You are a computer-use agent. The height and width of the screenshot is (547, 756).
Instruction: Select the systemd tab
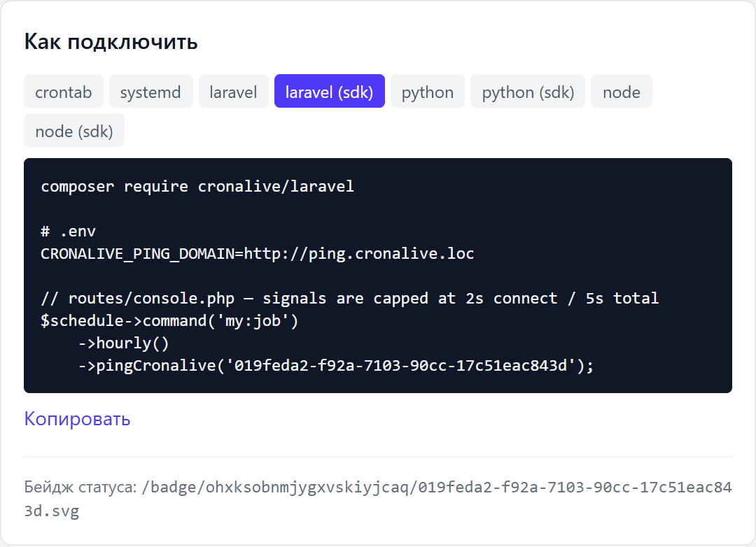(151, 91)
